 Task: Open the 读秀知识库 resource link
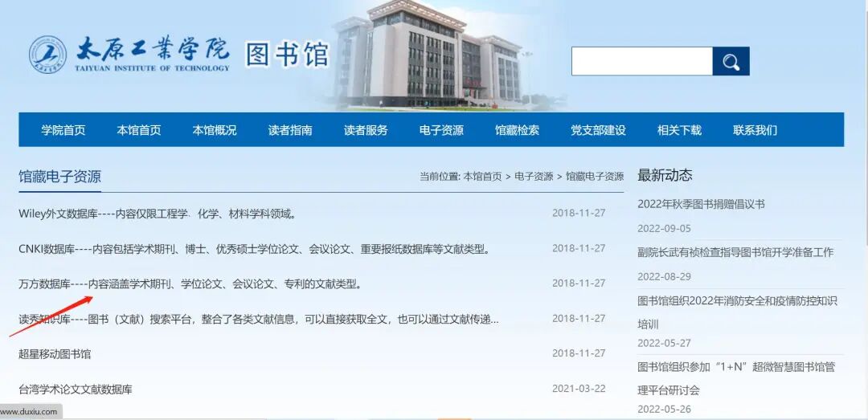click(259, 320)
